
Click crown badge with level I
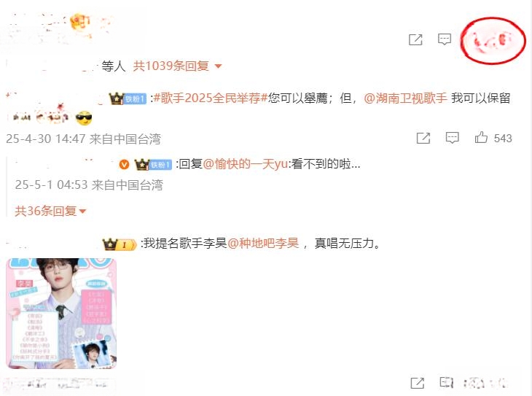pyautogui.click(x=120, y=244)
